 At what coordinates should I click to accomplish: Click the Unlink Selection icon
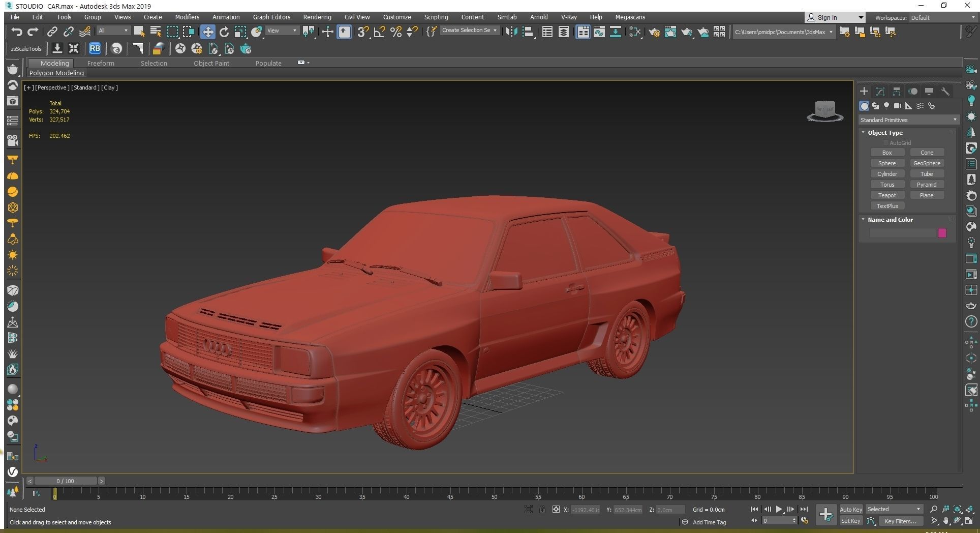pyautogui.click(x=68, y=32)
